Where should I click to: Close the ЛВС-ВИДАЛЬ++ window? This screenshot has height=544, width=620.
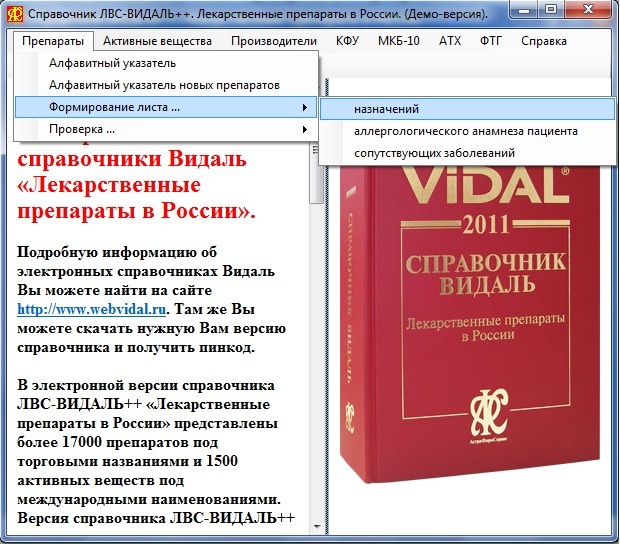coord(589,9)
